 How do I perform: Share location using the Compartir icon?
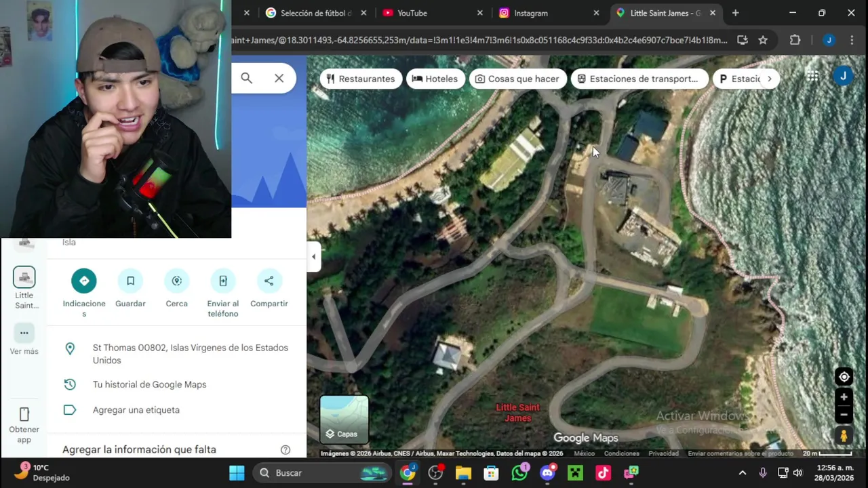click(269, 281)
